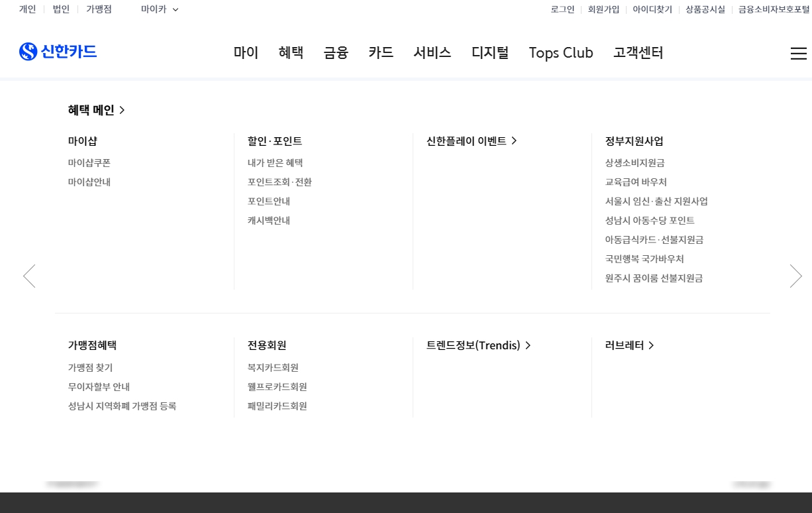Click the 로그인 link
This screenshot has height=513, width=812.
click(x=563, y=9)
